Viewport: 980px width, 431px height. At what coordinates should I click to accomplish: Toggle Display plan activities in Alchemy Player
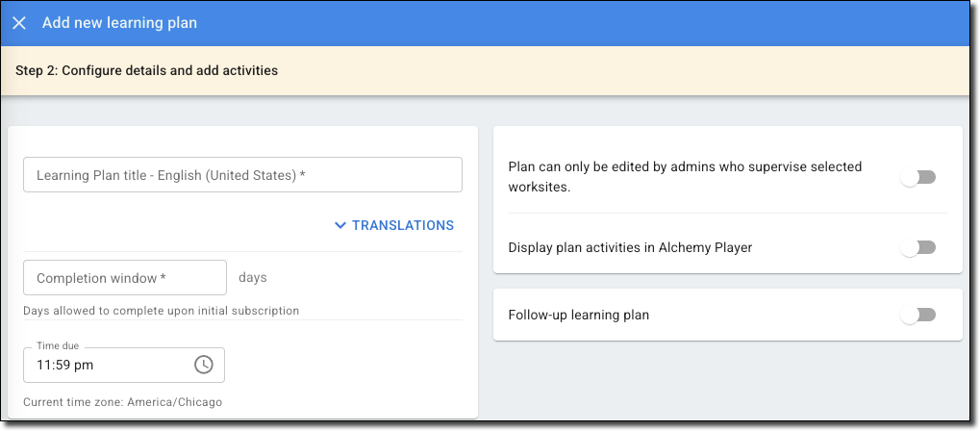[x=918, y=247]
